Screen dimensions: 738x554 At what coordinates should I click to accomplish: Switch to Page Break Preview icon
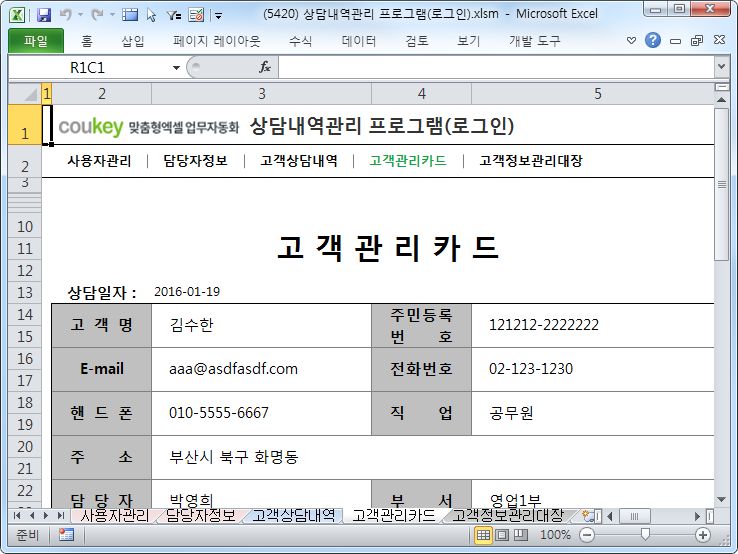[x=521, y=535]
